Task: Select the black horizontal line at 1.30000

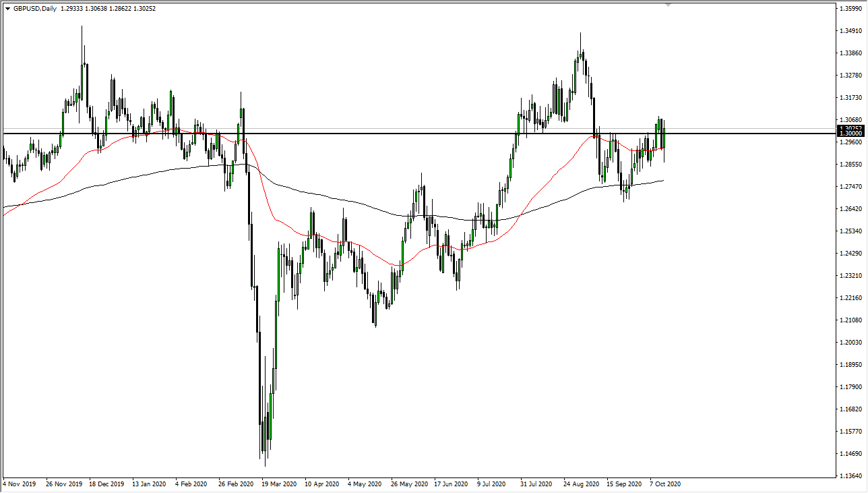Action: coord(404,133)
